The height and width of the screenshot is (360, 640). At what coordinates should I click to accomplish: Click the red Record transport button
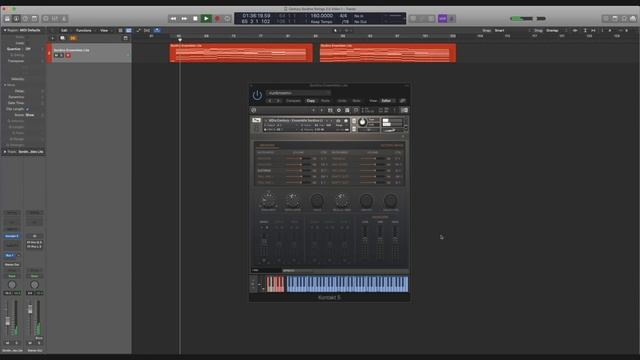pyautogui.click(x=217, y=18)
